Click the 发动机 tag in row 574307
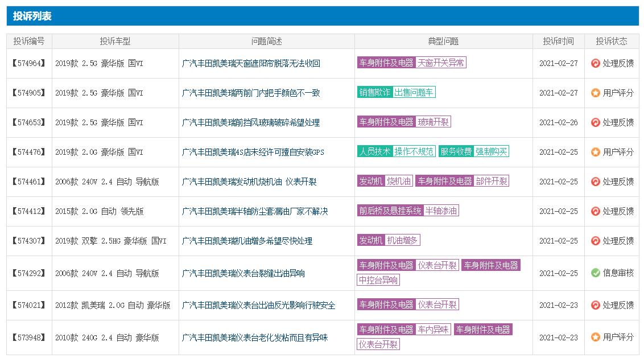The width and height of the screenshot is (644, 358). (371, 240)
